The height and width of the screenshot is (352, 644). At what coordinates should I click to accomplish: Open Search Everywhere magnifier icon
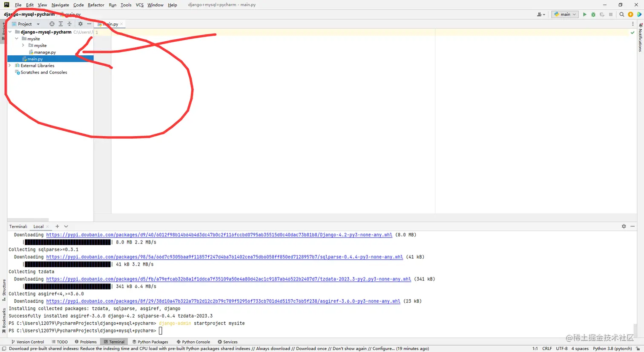pos(621,14)
